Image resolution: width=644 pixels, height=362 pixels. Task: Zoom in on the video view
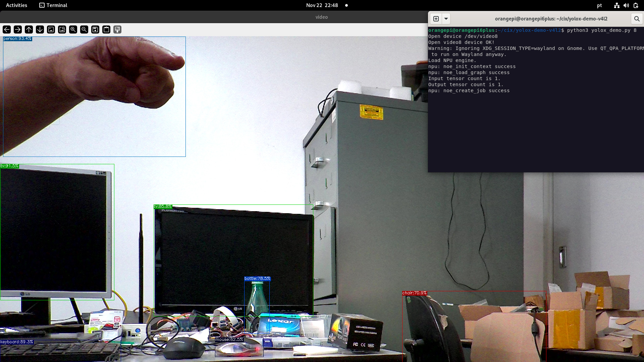73,29
